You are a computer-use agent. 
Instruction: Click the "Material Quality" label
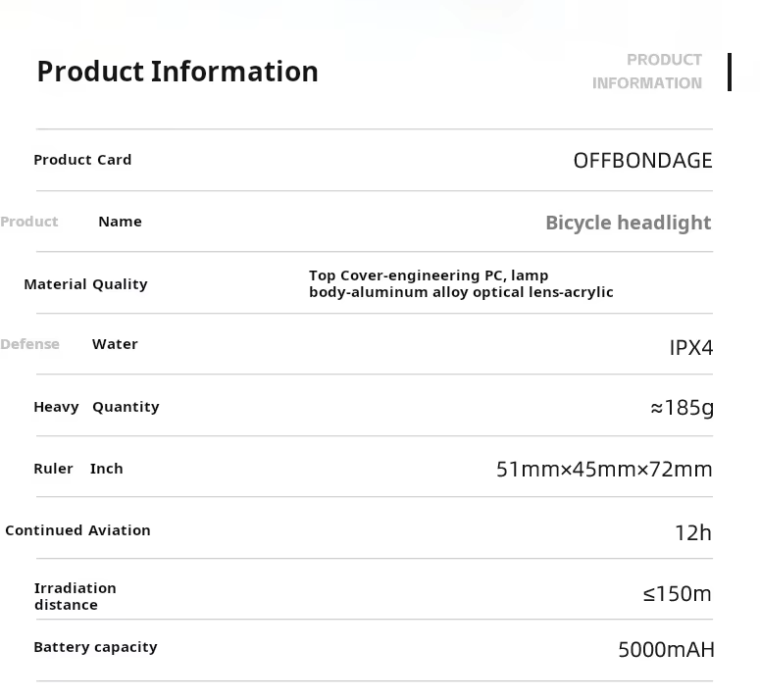pyautogui.click(x=85, y=284)
